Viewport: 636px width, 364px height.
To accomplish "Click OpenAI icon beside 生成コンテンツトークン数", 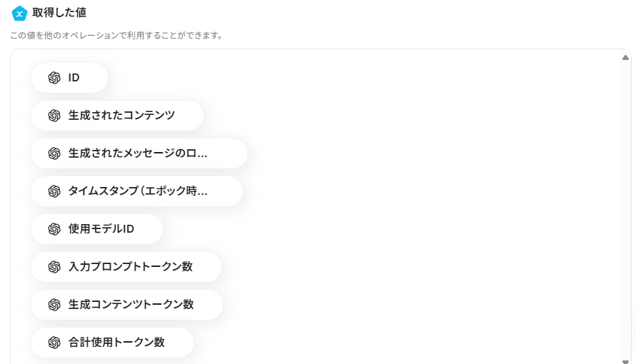I will pyautogui.click(x=54, y=305).
